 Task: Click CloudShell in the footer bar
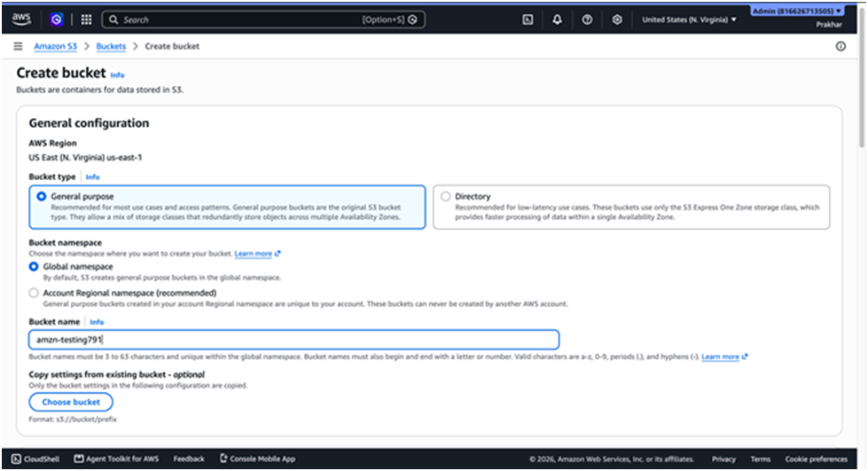(35, 459)
